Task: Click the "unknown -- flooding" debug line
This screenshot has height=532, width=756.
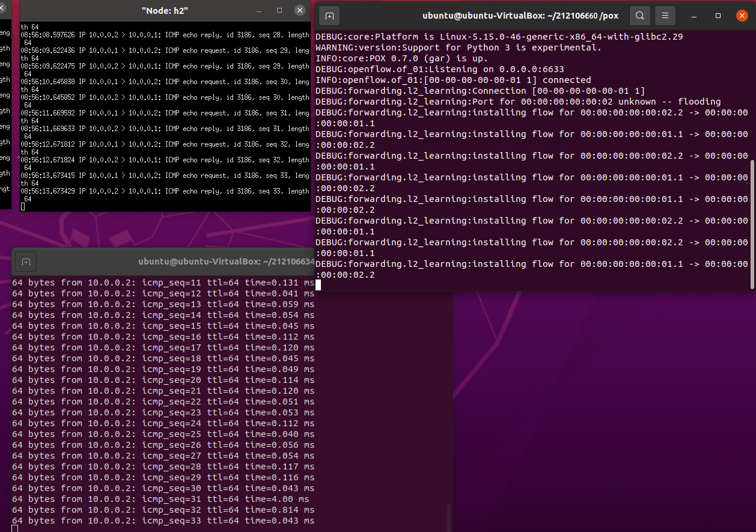Action: click(x=518, y=102)
